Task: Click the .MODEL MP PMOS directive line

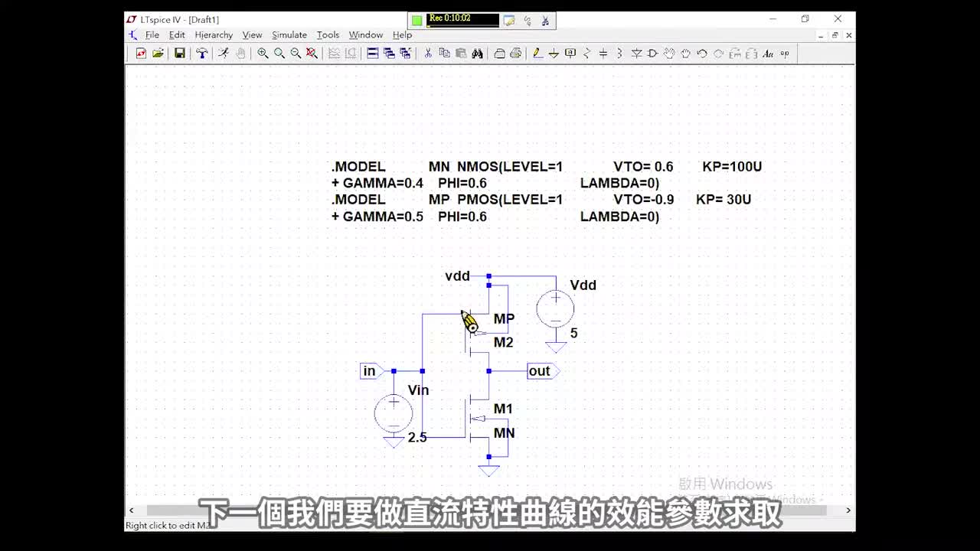Action: tap(541, 200)
